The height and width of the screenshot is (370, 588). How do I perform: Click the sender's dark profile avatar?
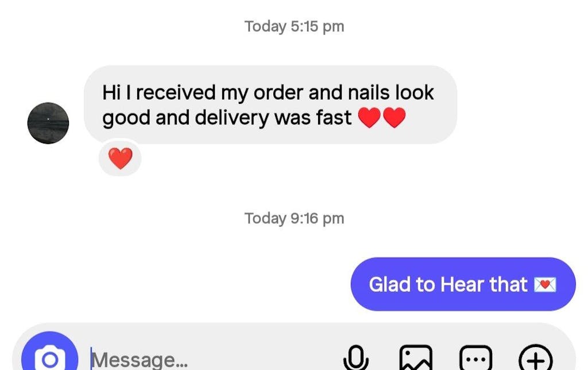pos(48,123)
